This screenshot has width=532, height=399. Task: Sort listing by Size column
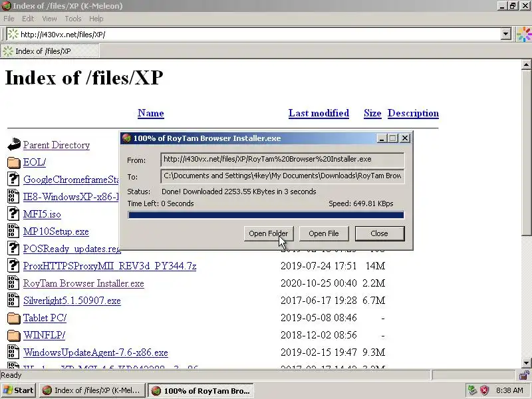pos(372,113)
